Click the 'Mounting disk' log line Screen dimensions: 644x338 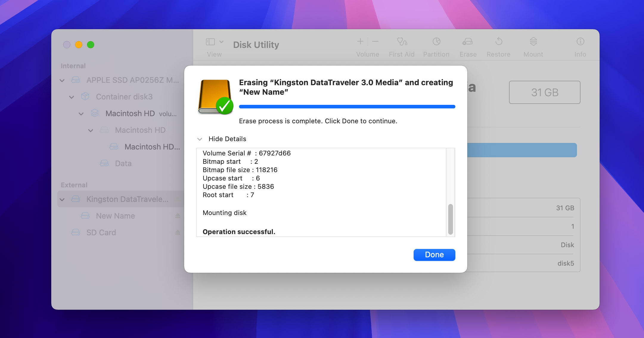coord(225,213)
